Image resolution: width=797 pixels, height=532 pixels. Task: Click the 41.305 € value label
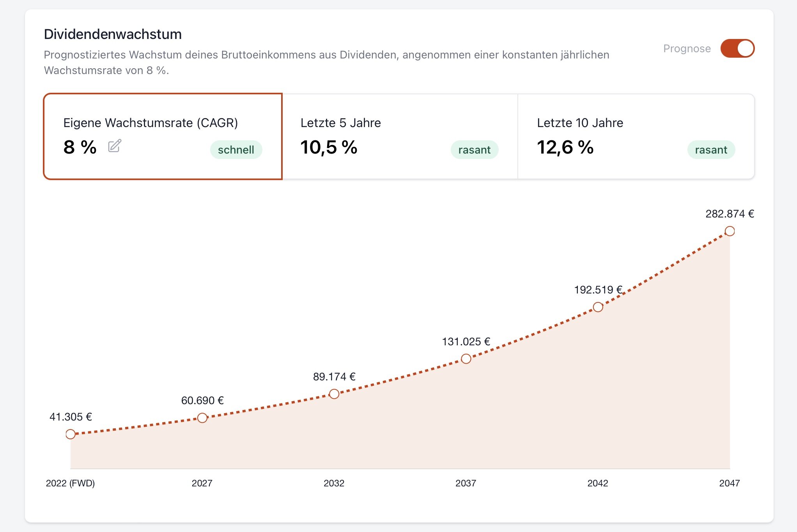click(x=71, y=417)
